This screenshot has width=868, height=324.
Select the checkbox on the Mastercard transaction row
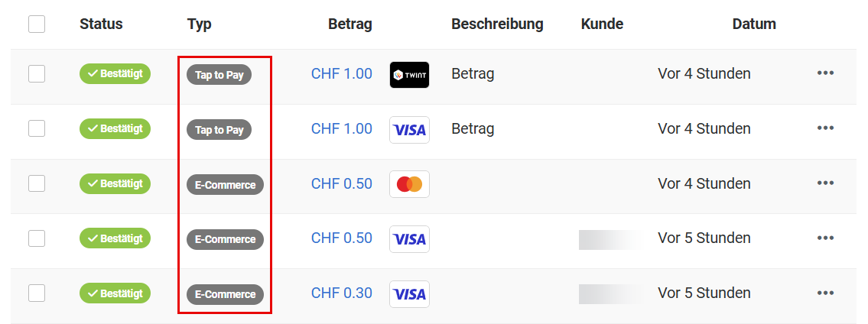pyautogui.click(x=37, y=183)
